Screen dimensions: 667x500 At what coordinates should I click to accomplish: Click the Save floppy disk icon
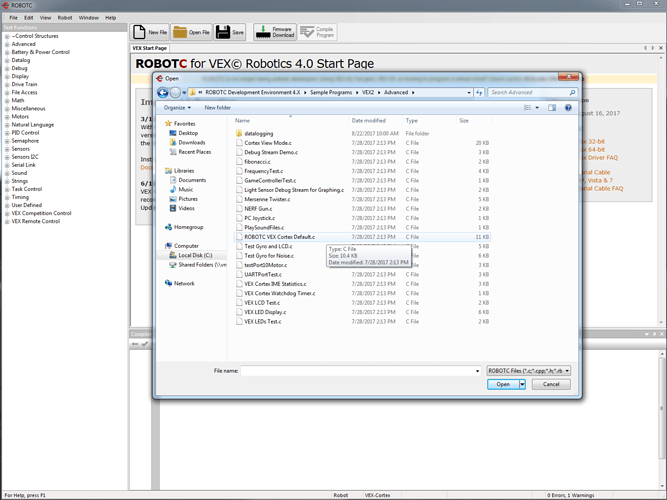coord(223,32)
